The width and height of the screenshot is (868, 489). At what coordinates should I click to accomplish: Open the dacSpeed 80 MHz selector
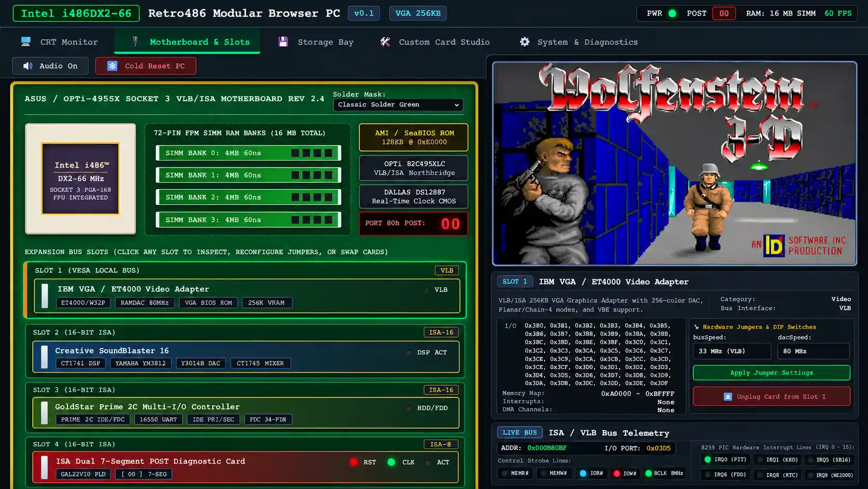(x=813, y=351)
